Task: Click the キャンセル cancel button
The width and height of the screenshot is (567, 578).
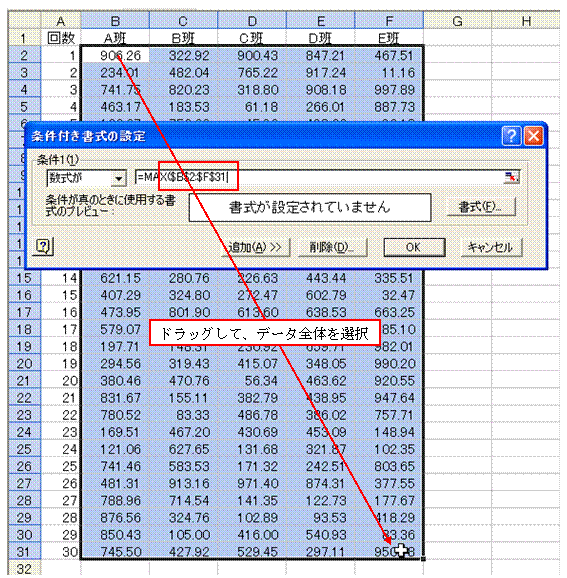Action: click(491, 247)
